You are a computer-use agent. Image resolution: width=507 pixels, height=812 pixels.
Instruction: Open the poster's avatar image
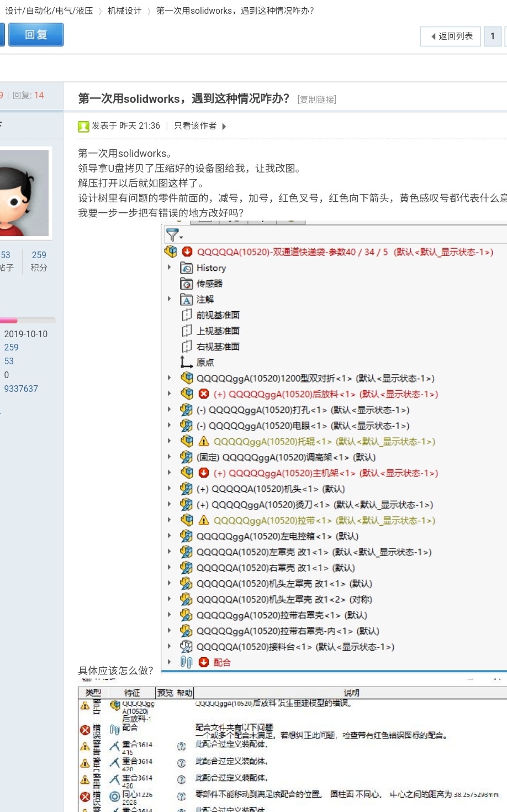coord(24,193)
